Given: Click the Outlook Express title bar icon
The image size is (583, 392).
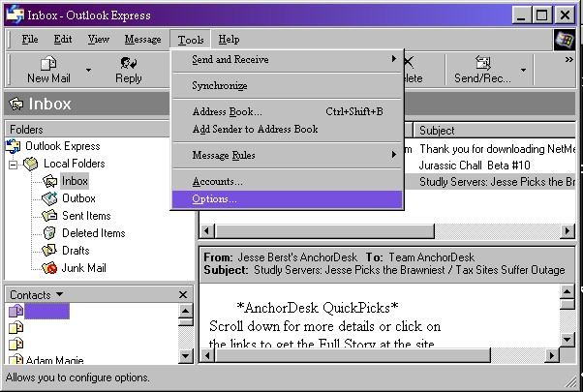Looking at the screenshot, I should [x=15, y=15].
